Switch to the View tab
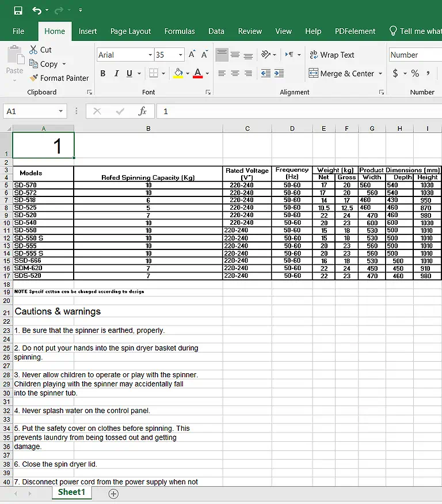 283,31
